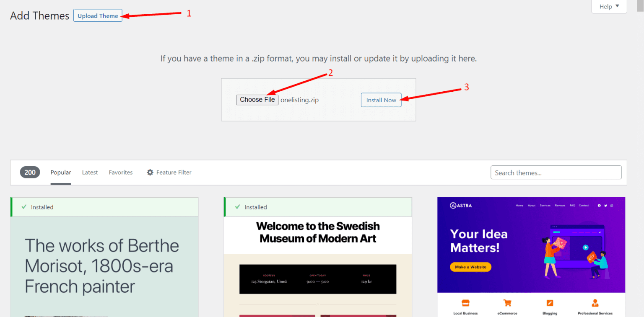
Task: Click the play button in Astra illustration
Action: point(585,247)
